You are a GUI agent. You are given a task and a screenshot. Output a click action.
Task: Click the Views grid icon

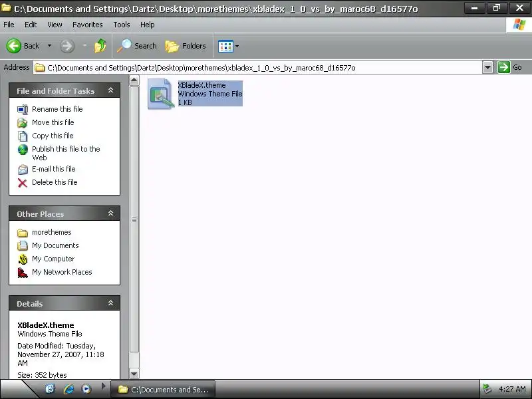(225, 46)
